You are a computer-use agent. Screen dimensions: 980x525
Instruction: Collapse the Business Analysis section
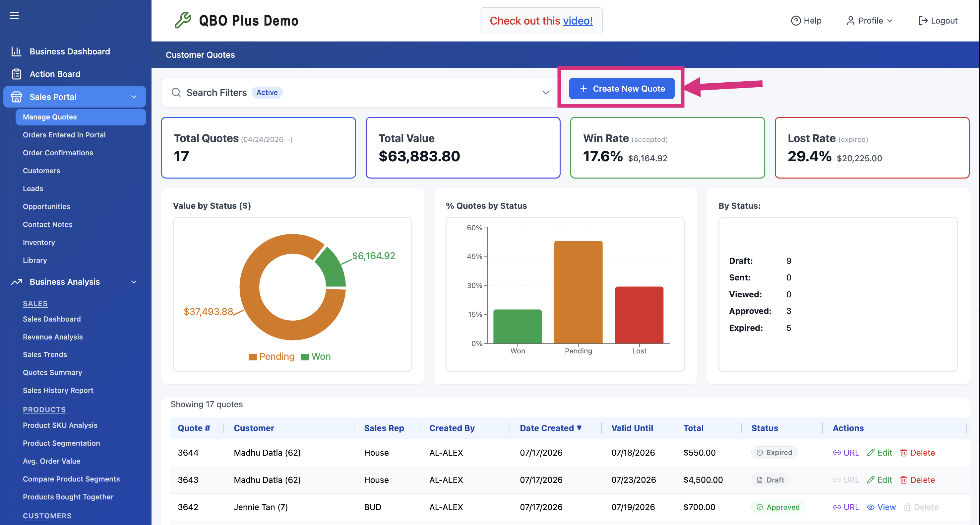click(x=134, y=282)
